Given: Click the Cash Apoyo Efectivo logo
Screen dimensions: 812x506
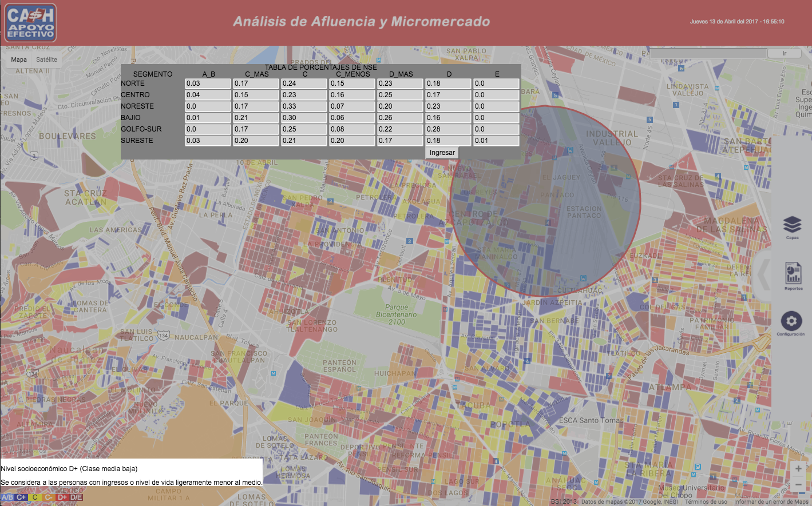Looking at the screenshot, I should tap(30, 23).
